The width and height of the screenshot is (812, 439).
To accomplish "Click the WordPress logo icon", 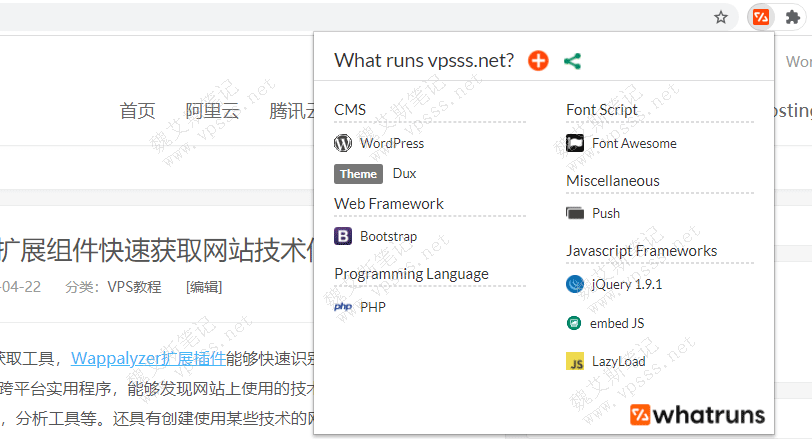I will tap(343, 143).
